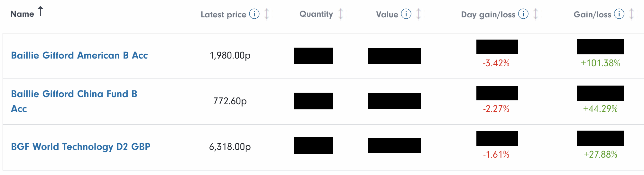The height and width of the screenshot is (175, 644).
Task: Click the Day gain/loss header text
Action: [x=488, y=15]
